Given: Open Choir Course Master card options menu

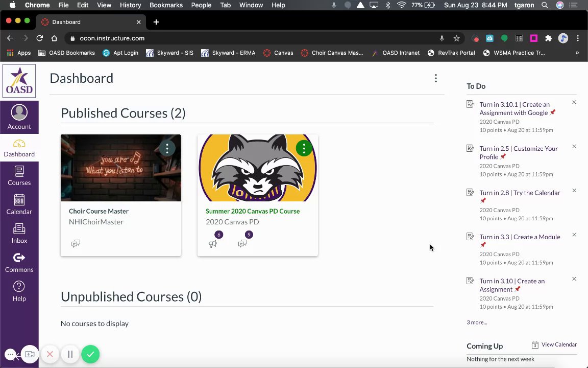Looking at the screenshot, I should 167,148.
